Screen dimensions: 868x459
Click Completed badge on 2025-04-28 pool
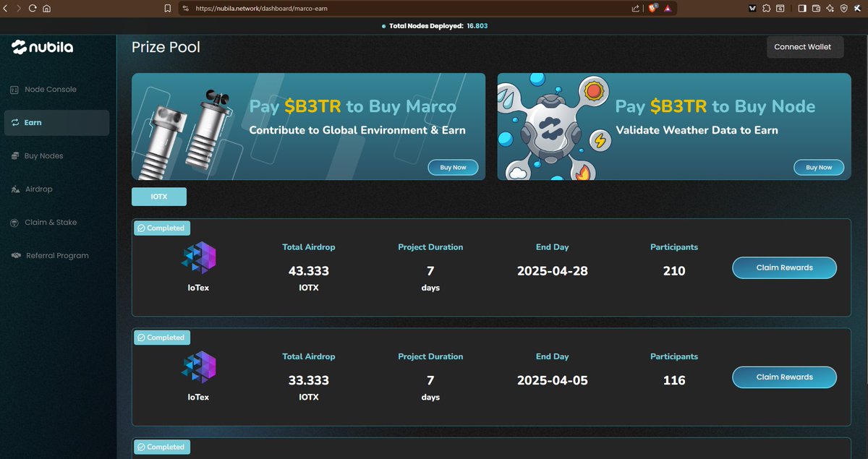[x=162, y=228]
